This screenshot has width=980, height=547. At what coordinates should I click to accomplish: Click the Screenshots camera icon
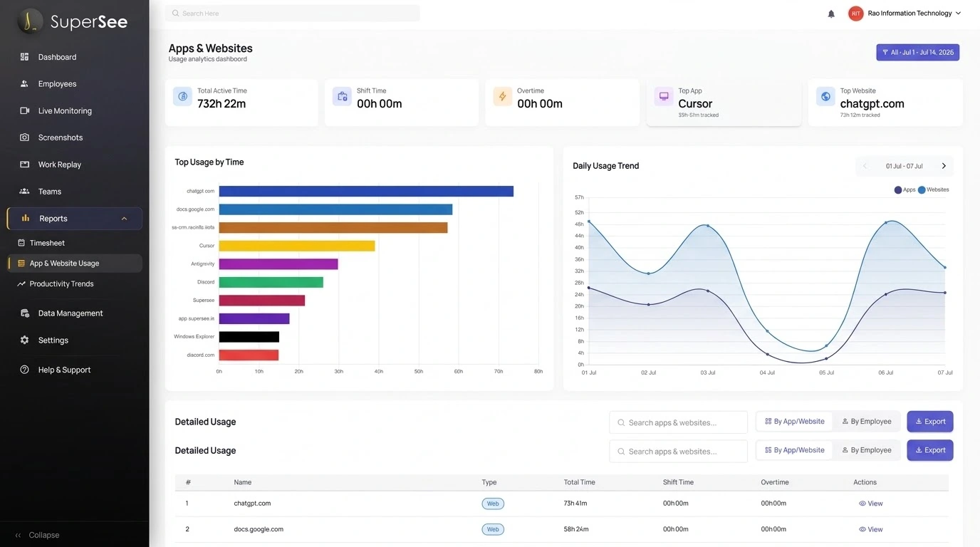[x=24, y=137]
